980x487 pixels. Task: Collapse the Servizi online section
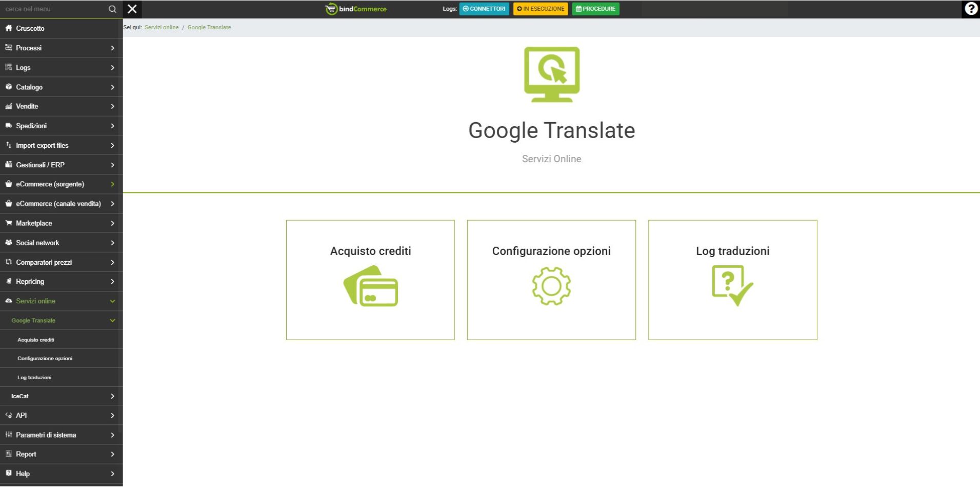[112, 301]
